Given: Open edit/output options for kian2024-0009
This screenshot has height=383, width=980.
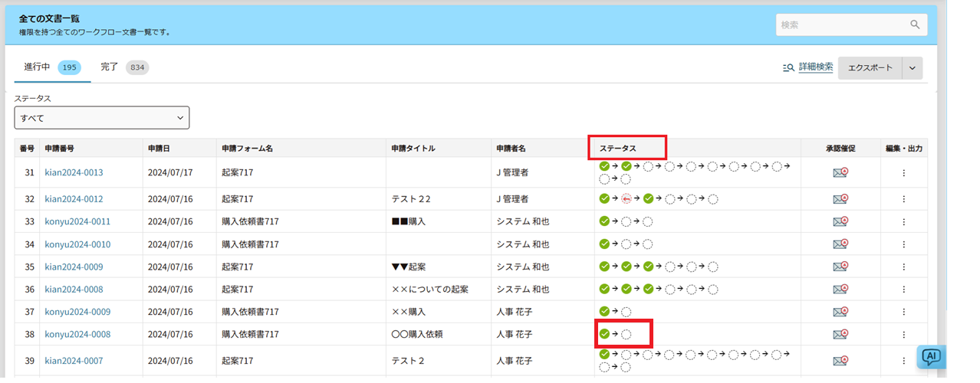Looking at the screenshot, I should coord(903,267).
